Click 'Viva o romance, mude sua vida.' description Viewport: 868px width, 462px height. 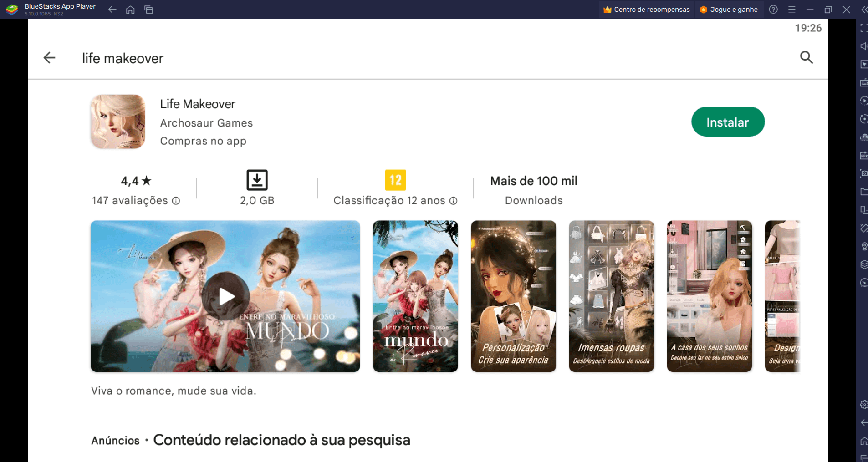click(x=174, y=391)
